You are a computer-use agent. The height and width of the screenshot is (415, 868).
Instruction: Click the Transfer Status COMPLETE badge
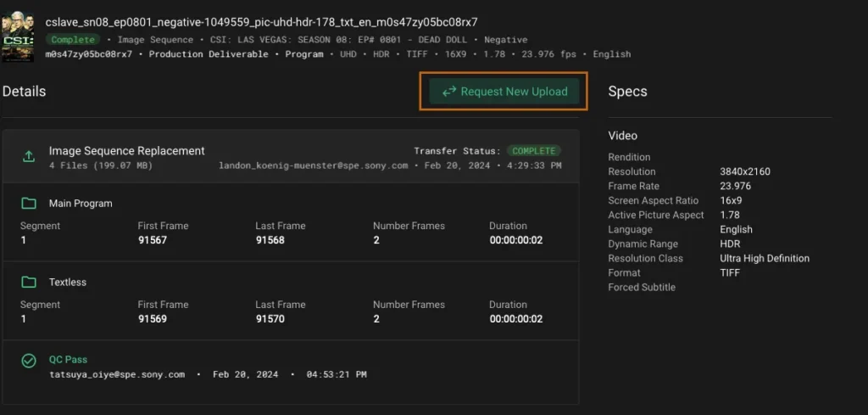point(533,151)
